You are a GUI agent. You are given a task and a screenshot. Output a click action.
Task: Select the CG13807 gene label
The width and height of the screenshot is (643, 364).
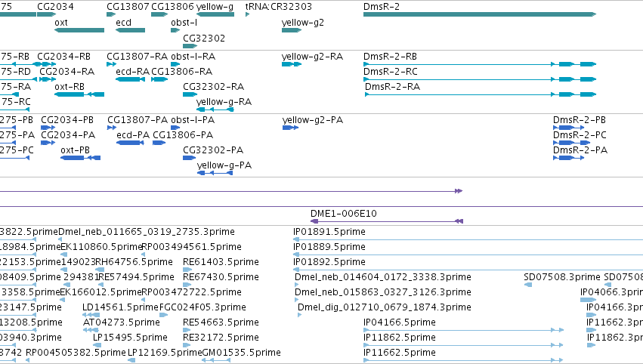(128, 7)
